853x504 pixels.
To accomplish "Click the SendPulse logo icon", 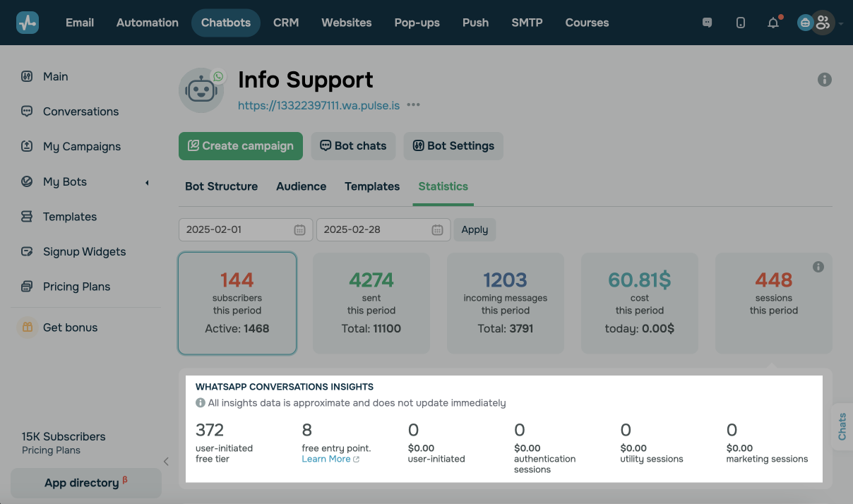I will click(x=28, y=23).
